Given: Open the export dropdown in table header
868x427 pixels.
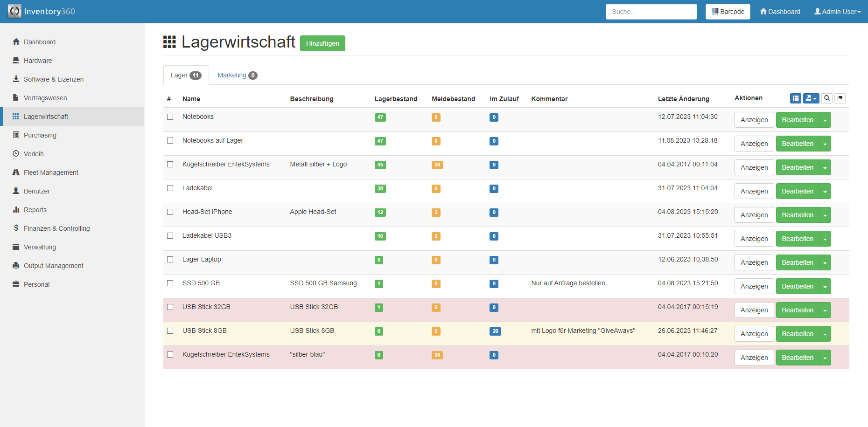Looking at the screenshot, I should [811, 98].
